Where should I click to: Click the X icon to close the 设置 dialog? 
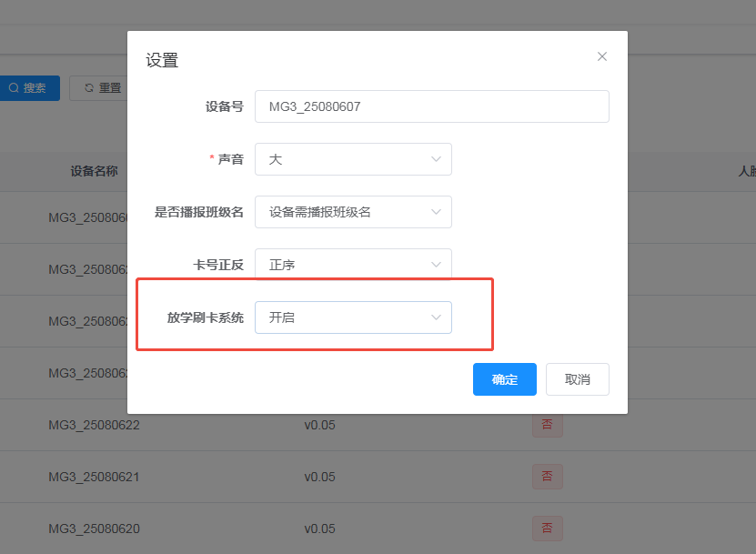pos(601,55)
